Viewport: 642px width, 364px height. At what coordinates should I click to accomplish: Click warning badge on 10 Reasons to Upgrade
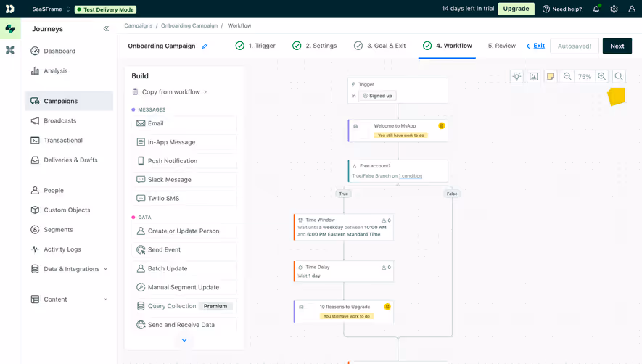pyautogui.click(x=387, y=307)
